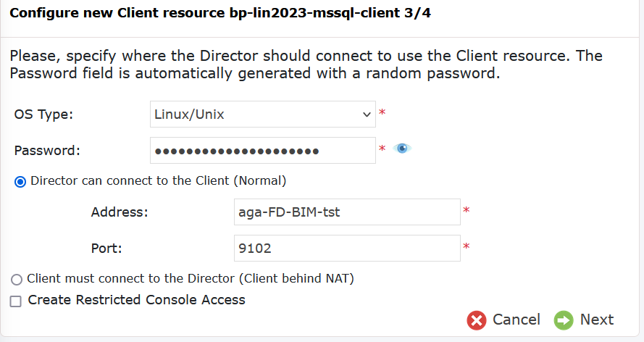Click the "Director can connect to the Client (Normal)" label

click(158, 180)
